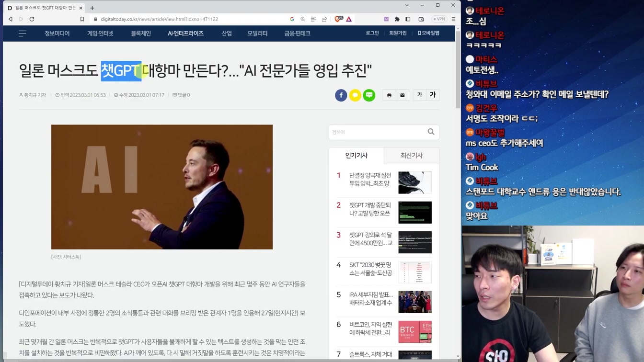Screen dimensions: 644x362
Task: Click the article headline 일론 머스크도 챗GPT 대항마
Action: 195,70
